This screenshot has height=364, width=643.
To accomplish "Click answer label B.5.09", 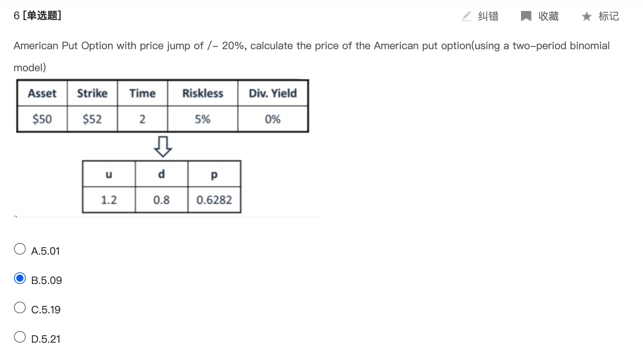I will [47, 280].
